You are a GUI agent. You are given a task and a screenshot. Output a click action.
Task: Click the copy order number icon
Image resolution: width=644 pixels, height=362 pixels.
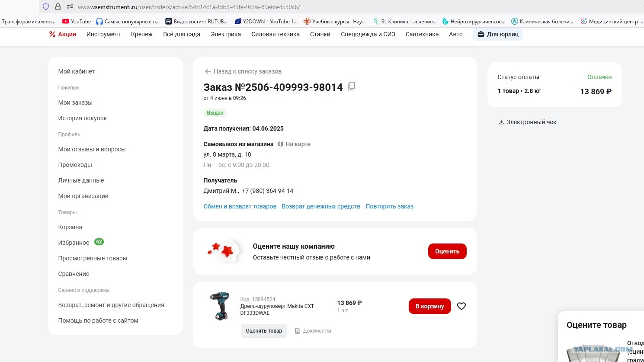351,86
